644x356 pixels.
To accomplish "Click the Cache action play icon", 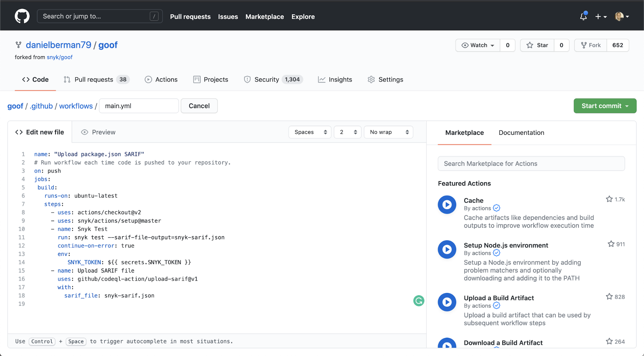I will [447, 204].
